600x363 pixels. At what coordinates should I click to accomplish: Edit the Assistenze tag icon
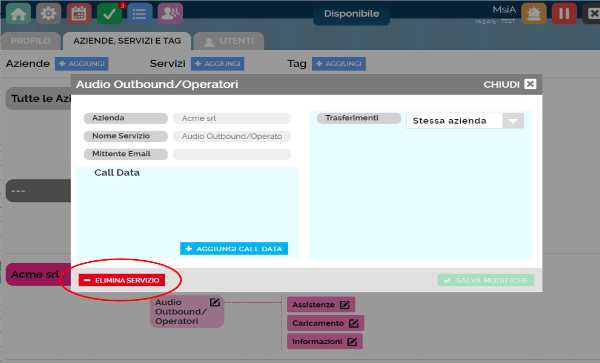pyautogui.click(x=345, y=305)
